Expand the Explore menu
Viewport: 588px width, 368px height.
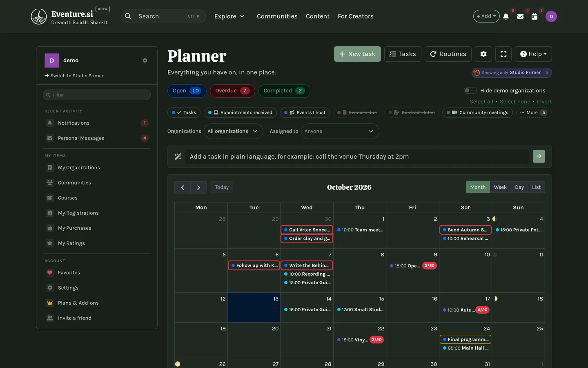point(229,16)
